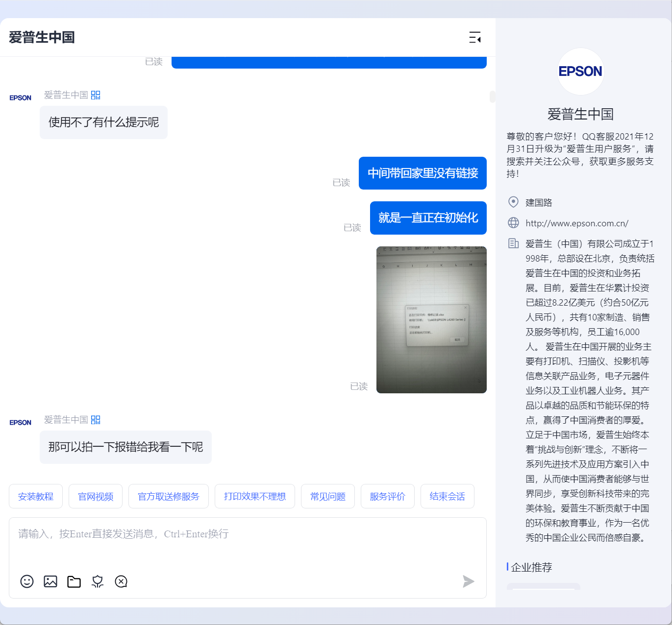
Task: Click the 建国路 address text
Action: pyautogui.click(x=539, y=202)
